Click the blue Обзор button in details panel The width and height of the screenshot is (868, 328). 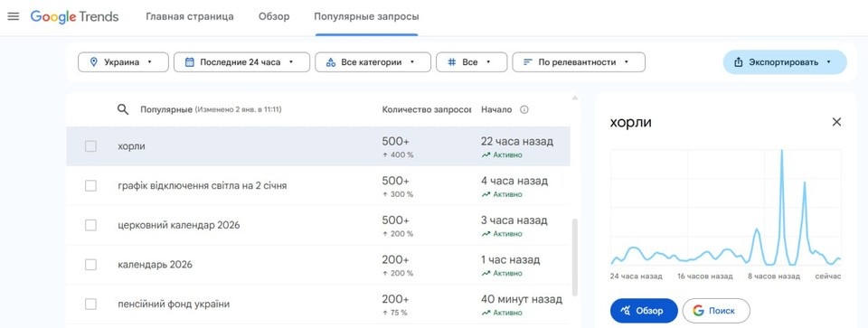(x=644, y=310)
